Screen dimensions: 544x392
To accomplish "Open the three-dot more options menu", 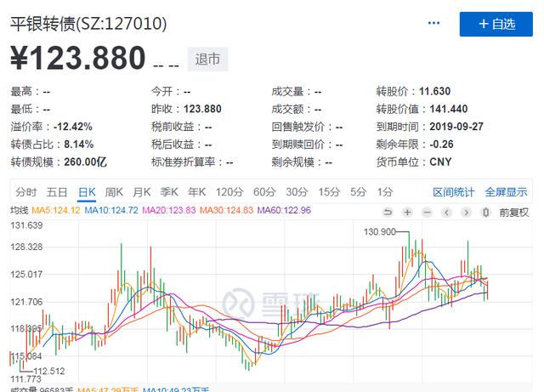I will [x=433, y=23].
